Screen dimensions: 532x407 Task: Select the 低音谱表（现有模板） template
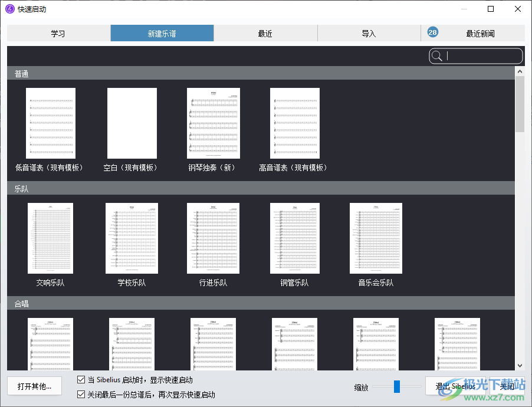tap(50, 123)
